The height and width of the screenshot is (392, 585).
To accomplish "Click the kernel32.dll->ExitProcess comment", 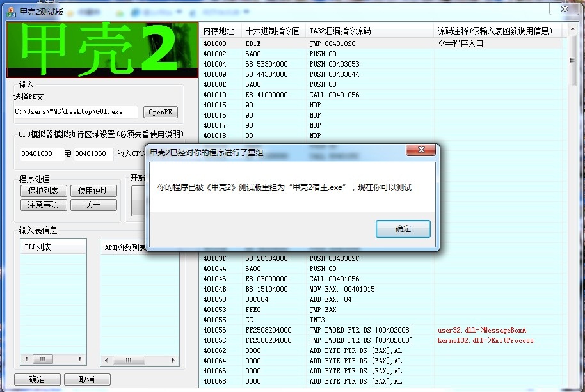I will point(485,340).
